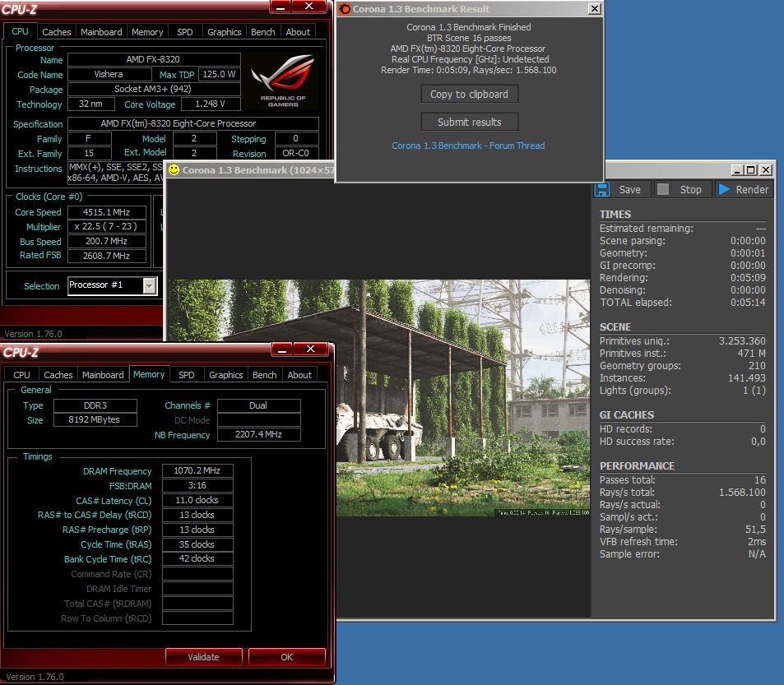
Task: Click Memory Type value DDR3
Action: 95,405
